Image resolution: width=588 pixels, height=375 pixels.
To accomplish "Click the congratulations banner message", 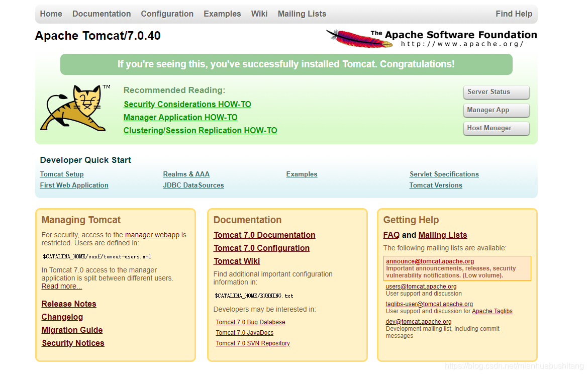I will [286, 64].
